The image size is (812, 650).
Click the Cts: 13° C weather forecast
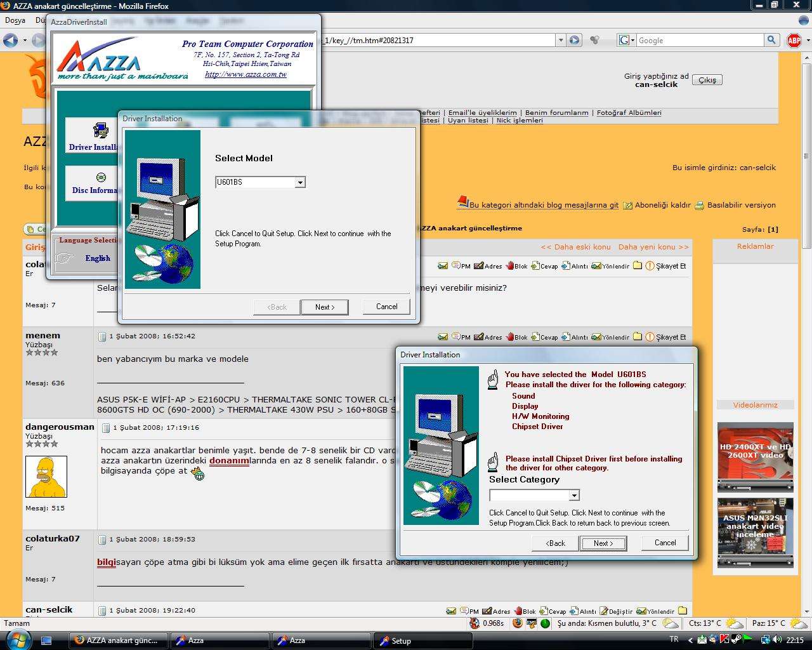pyautogui.click(x=716, y=623)
